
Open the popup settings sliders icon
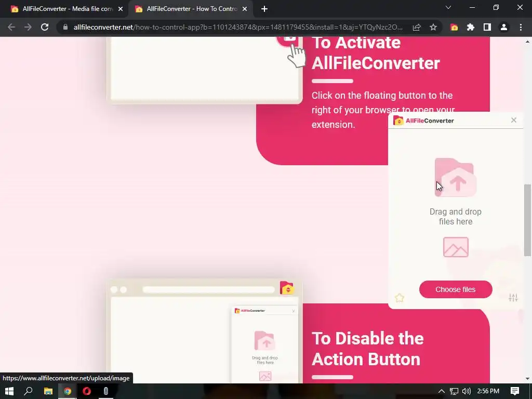point(513,298)
